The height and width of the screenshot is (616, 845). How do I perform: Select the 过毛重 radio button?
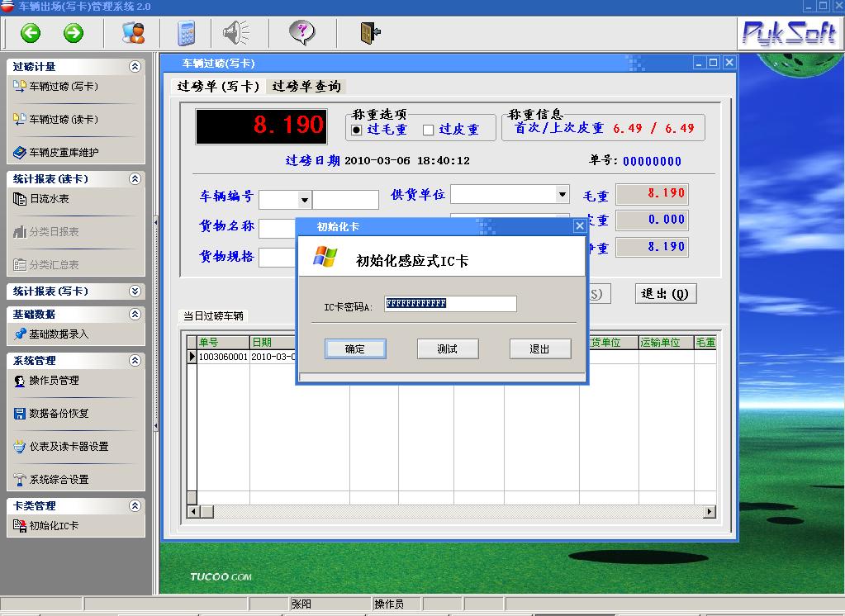click(357, 130)
